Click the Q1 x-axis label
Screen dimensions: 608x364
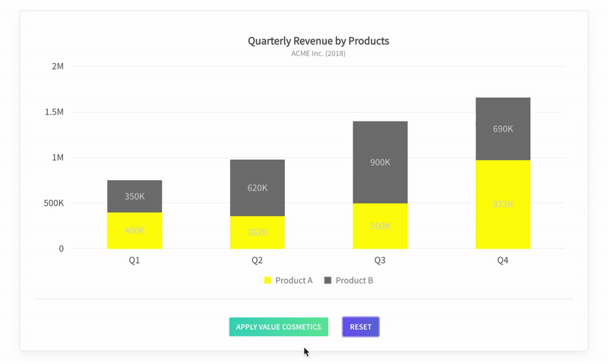point(135,261)
